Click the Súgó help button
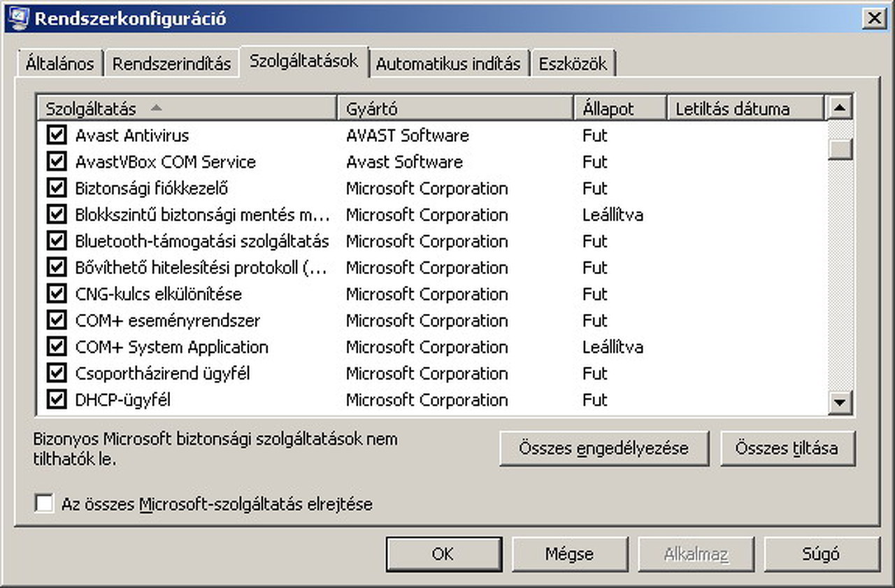This screenshot has height=588, width=895. (821, 554)
